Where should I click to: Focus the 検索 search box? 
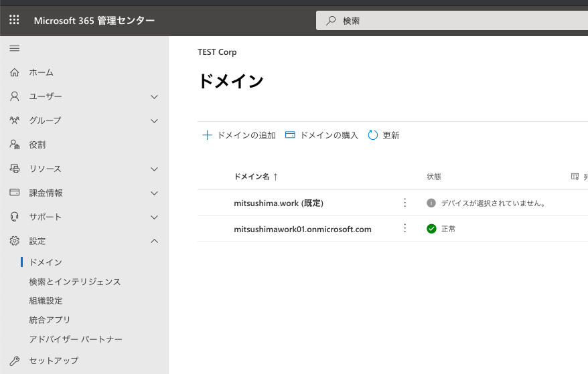pos(452,21)
